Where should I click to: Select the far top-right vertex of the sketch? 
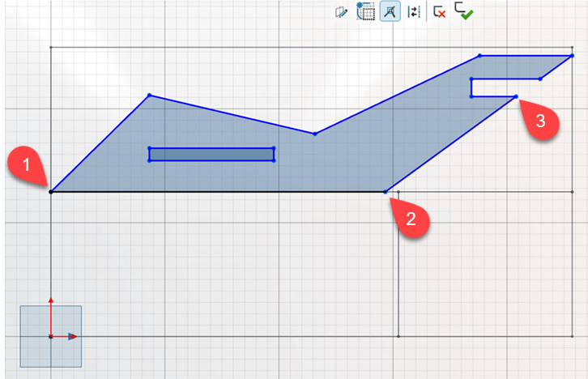tap(572, 56)
